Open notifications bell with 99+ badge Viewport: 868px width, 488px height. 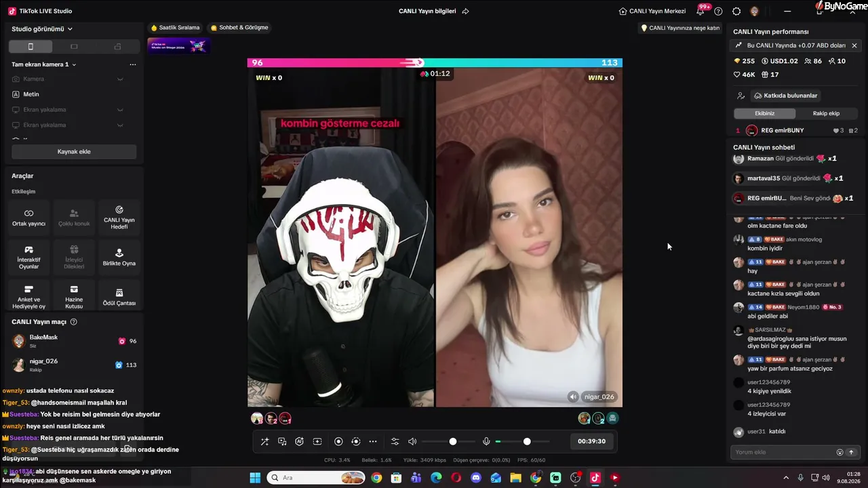(702, 10)
